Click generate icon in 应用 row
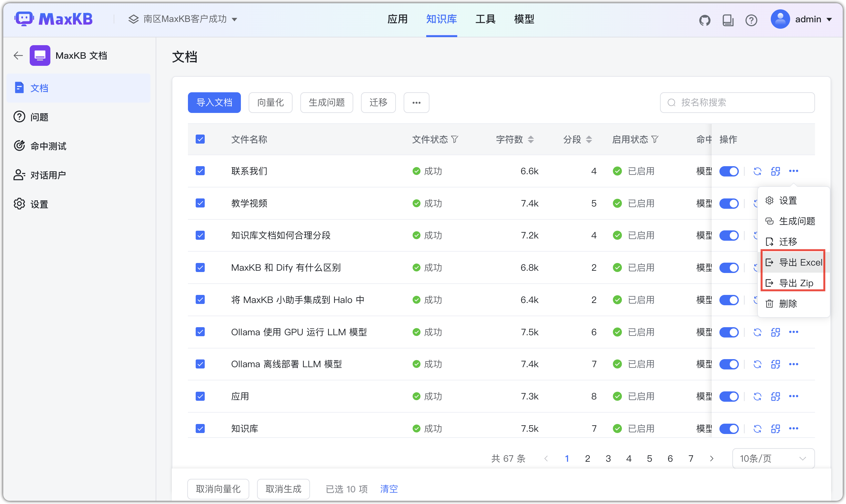The width and height of the screenshot is (846, 504). click(775, 396)
